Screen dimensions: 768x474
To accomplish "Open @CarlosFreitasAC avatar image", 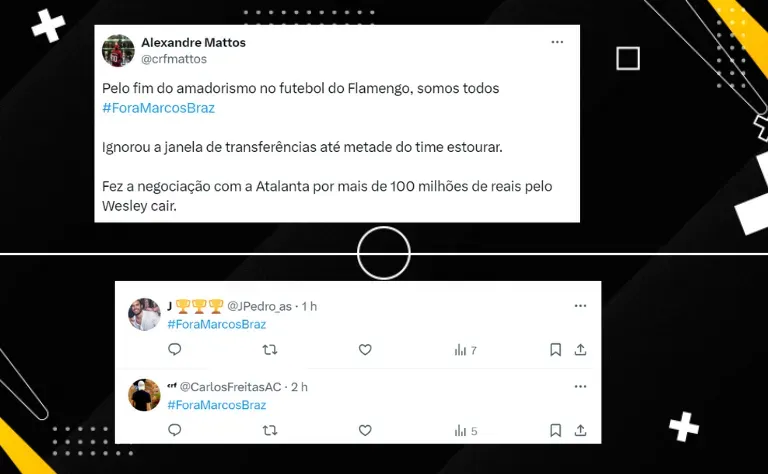I will click(x=144, y=395).
